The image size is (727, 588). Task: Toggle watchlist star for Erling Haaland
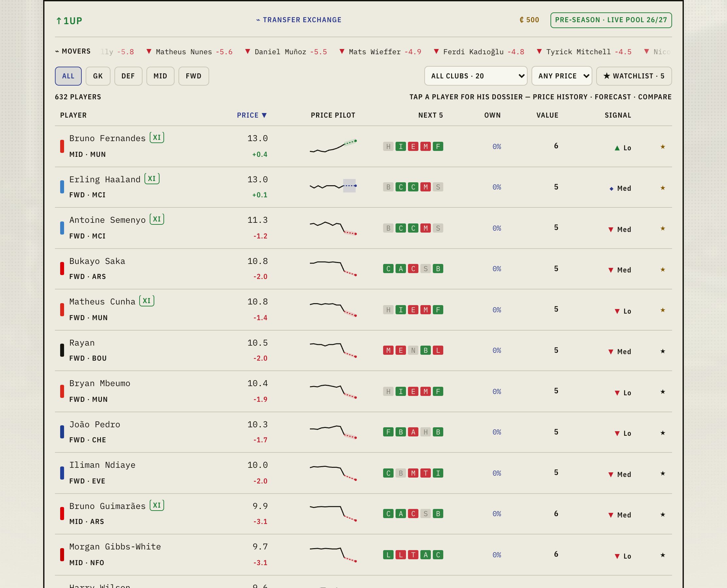pyautogui.click(x=663, y=188)
